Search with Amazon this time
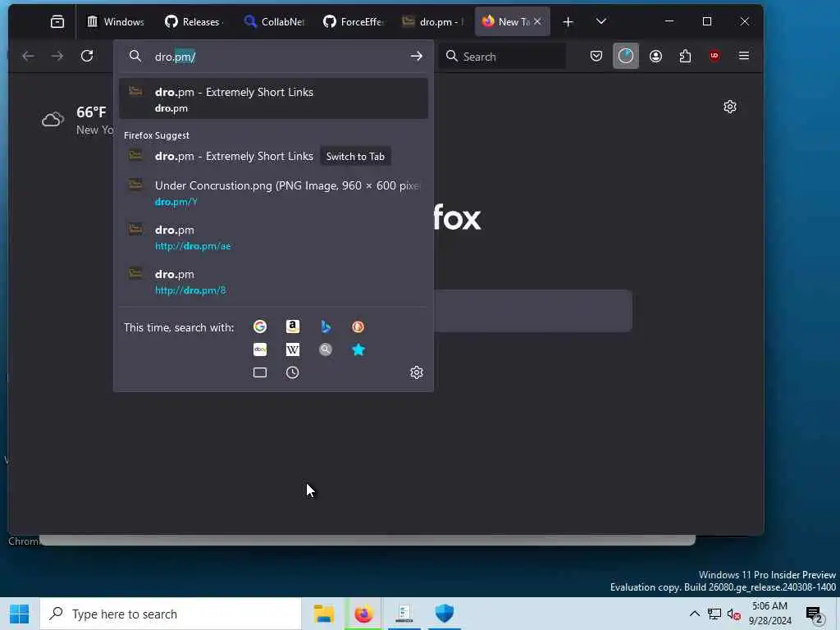 pyautogui.click(x=293, y=326)
